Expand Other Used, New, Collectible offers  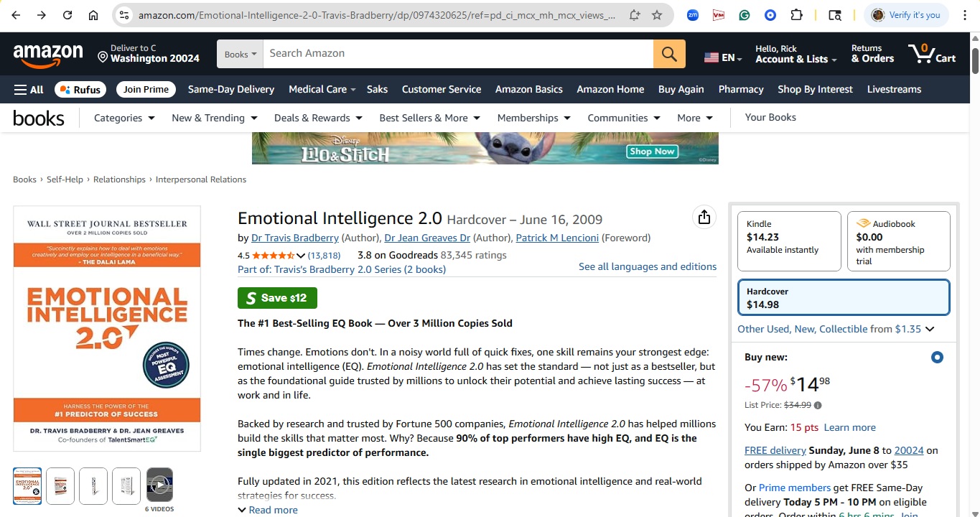[x=836, y=329]
